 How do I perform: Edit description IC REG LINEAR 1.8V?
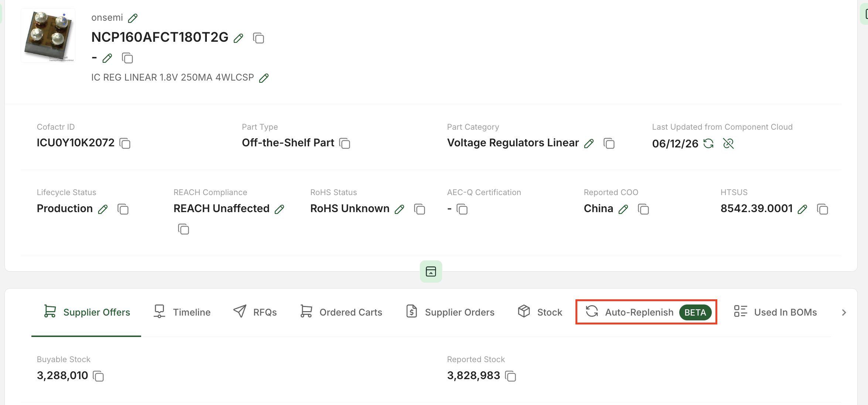(x=264, y=78)
